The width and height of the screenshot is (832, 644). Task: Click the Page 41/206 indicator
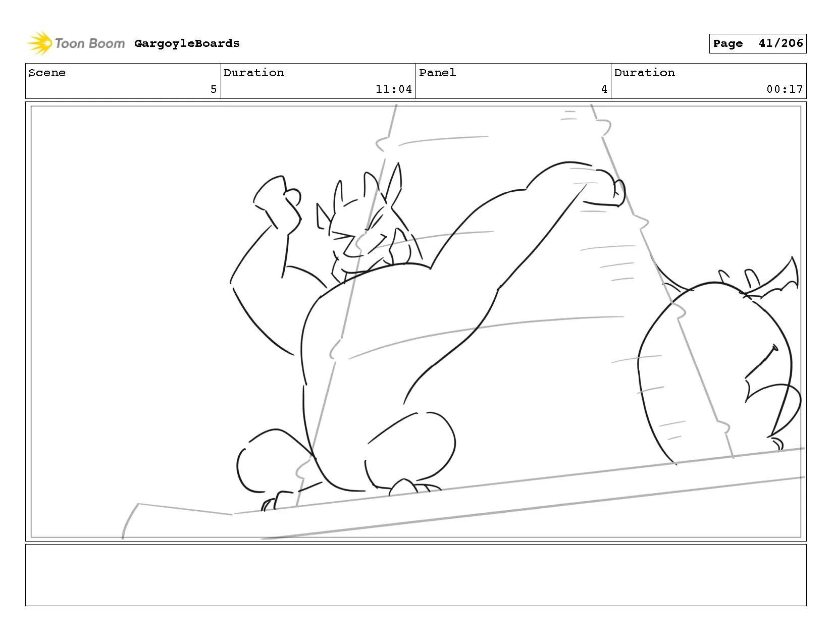click(757, 43)
